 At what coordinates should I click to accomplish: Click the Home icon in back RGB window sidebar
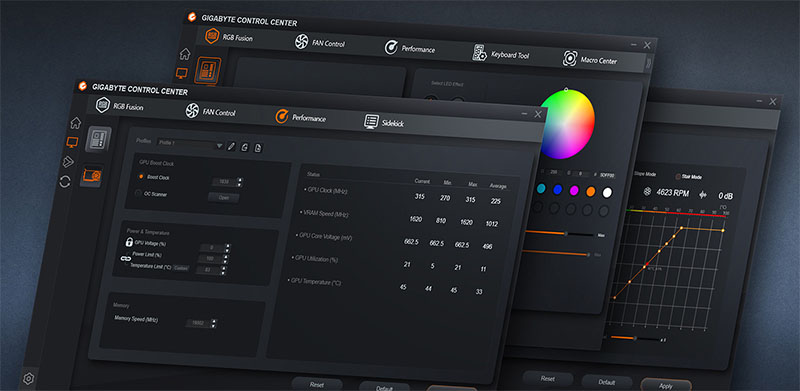(x=185, y=54)
